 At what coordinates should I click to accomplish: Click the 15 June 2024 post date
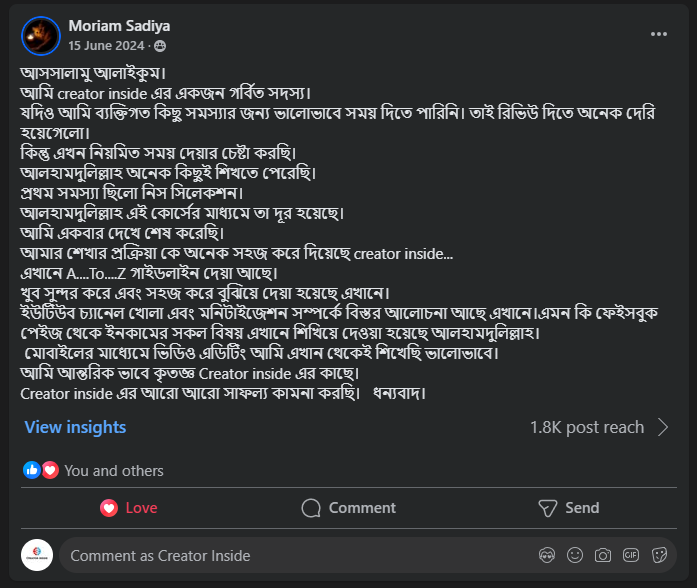(x=106, y=46)
